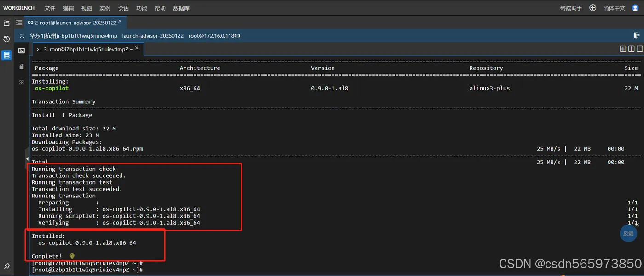Click the Installed size: 23 M line
Viewport: 644px width, 276px height.
65,135
